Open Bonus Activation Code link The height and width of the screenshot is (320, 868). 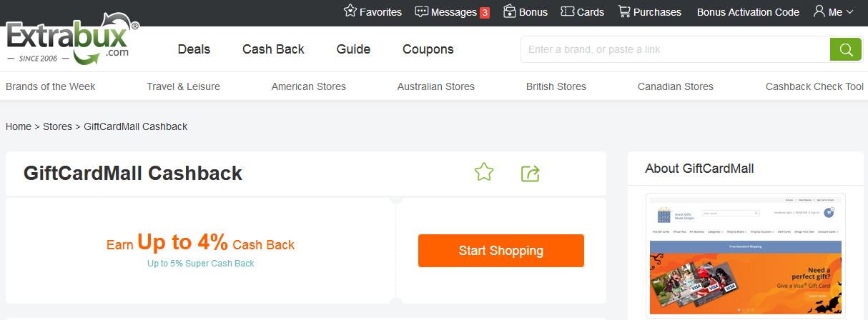pyautogui.click(x=748, y=12)
